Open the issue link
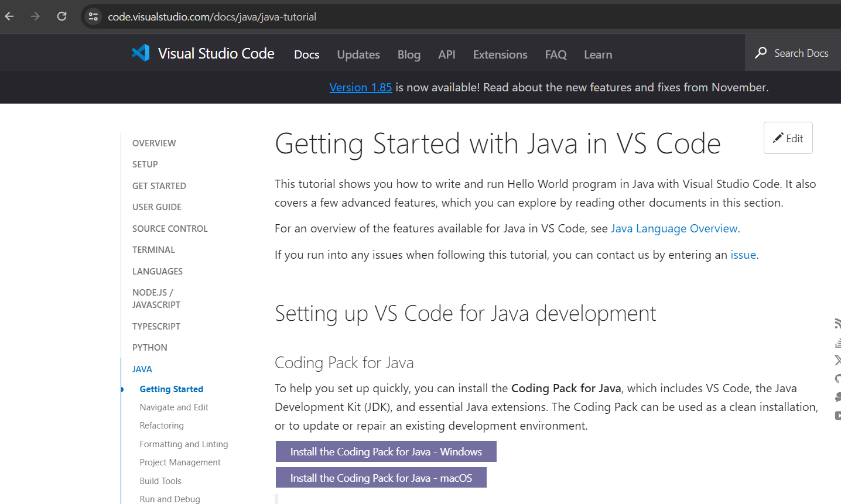This screenshot has height=504, width=841. click(x=743, y=255)
